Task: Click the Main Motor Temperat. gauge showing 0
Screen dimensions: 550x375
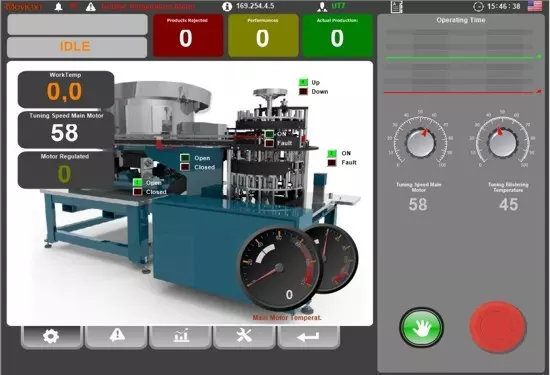Action: click(279, 268)
